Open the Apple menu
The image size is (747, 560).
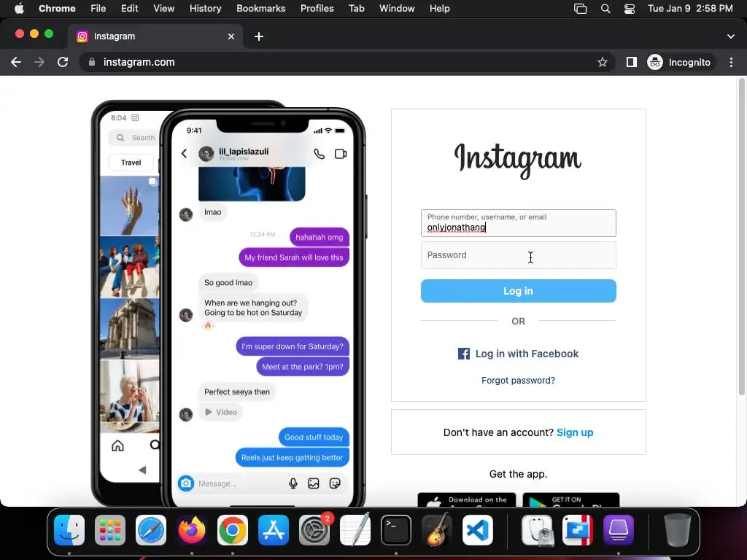[x=19, y=8]
